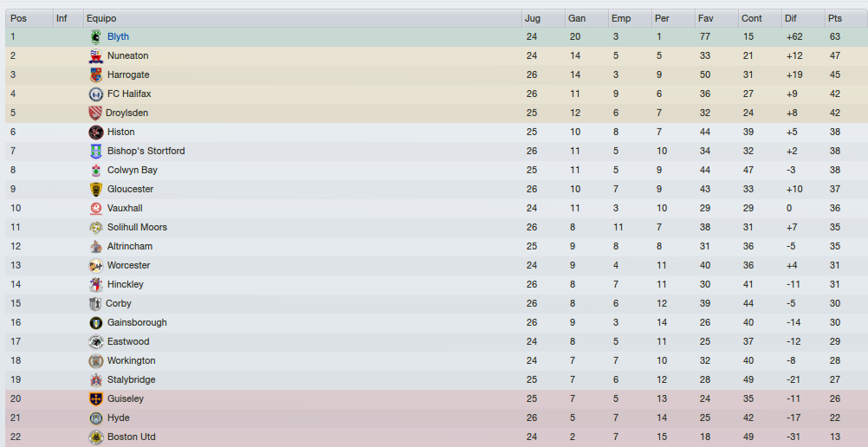Click the Guiseley club badge
This screenshot has width=868, height=447.
(96, 398)
